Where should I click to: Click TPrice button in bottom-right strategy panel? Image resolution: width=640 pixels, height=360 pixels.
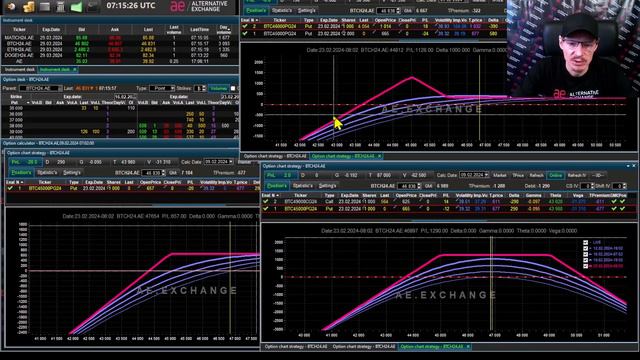point(518,175)
